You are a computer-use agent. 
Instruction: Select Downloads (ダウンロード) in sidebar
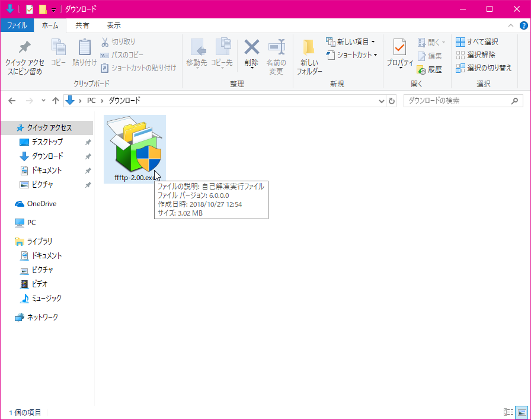coord(47,156)
